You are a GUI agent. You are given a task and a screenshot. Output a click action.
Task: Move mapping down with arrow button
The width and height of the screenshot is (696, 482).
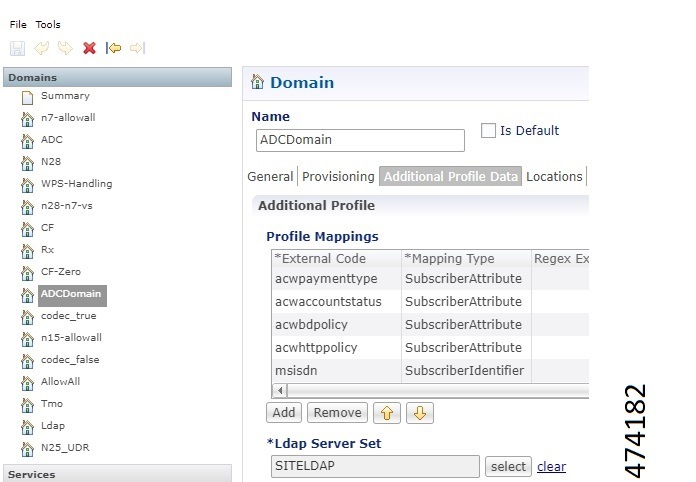[420, 412]
